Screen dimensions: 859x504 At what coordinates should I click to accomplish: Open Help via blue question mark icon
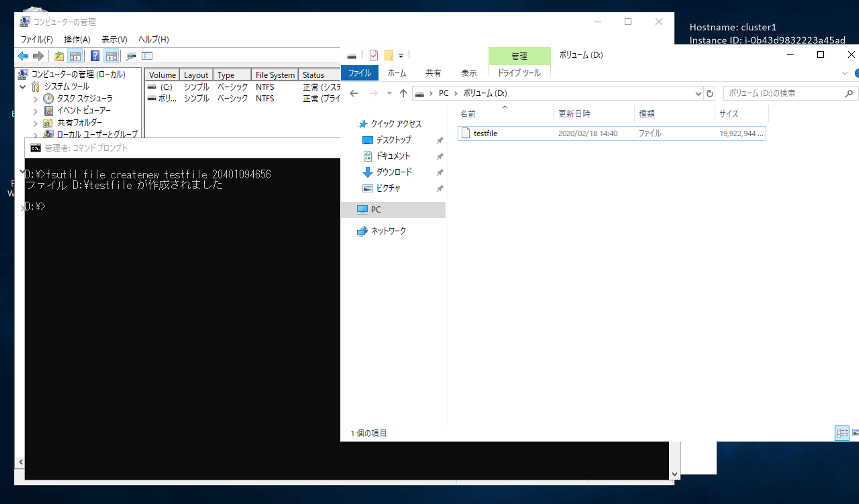coord(95,56)
